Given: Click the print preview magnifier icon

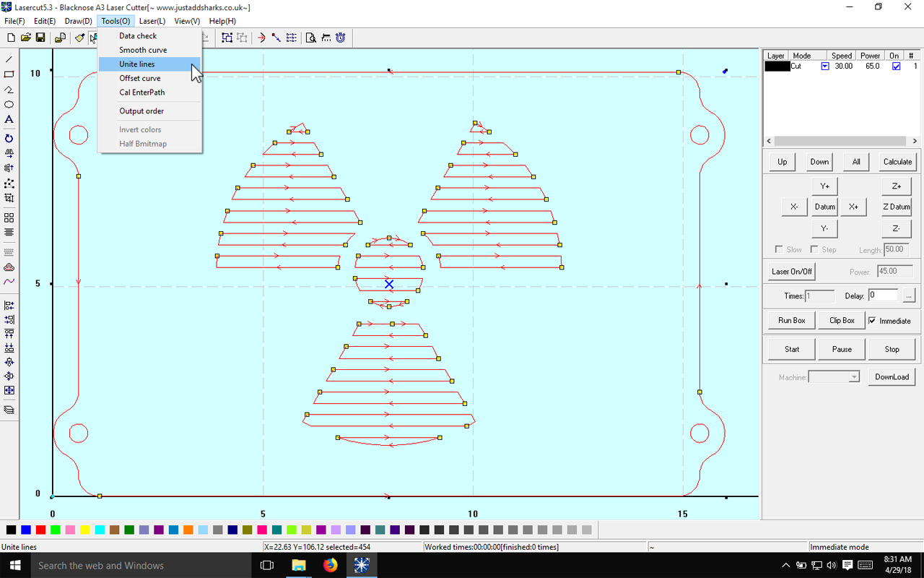Looking at the screenshot, I should tap(310, 38).
